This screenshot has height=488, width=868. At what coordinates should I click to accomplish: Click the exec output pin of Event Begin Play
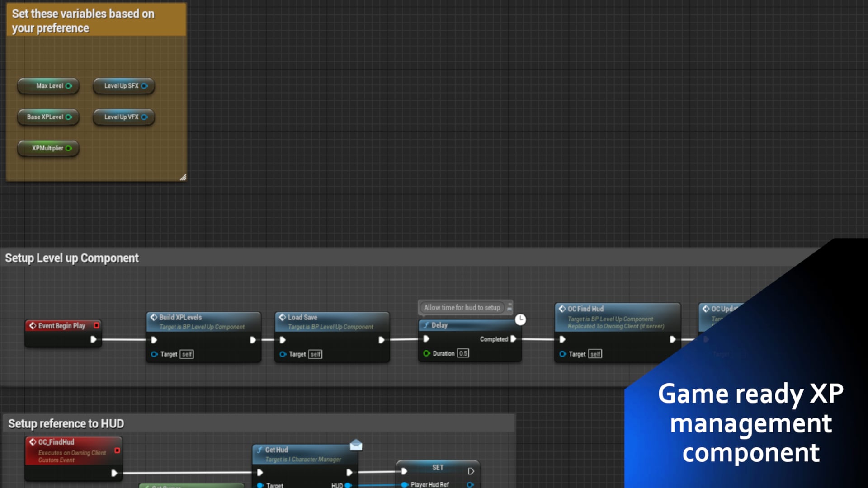point(94,340)
